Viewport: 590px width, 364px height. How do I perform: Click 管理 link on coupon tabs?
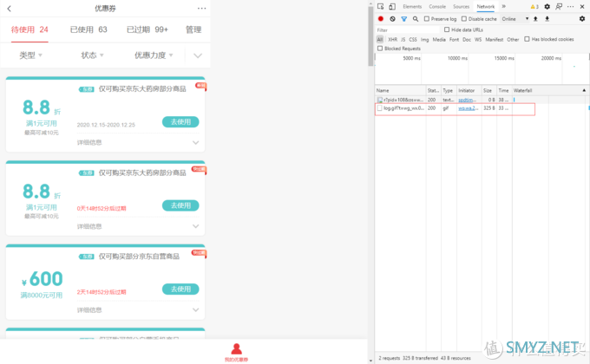click(x=193, y=29)
